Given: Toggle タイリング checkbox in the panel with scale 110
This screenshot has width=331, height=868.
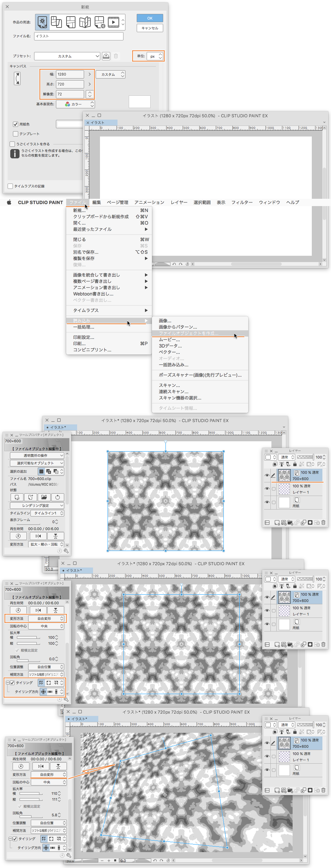Looking at the screenshot, I should [x=15, y=839].
